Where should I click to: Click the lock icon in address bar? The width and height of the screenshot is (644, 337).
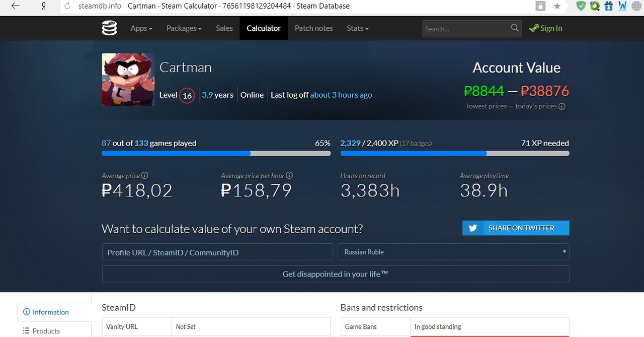(x=540, y=6)
